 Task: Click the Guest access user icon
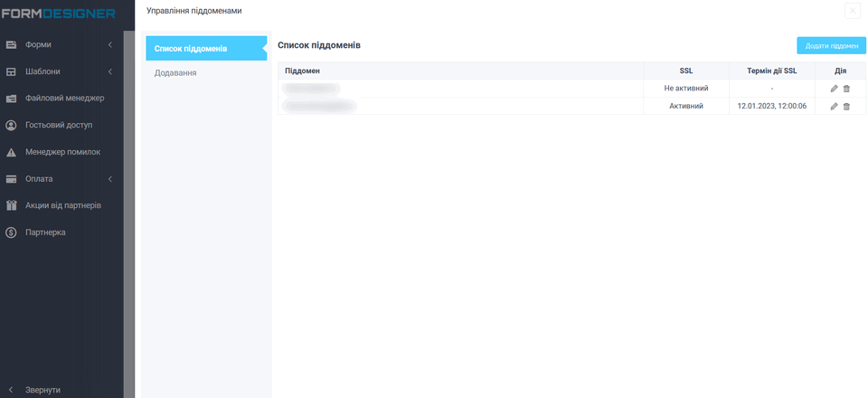coord(12,125)
